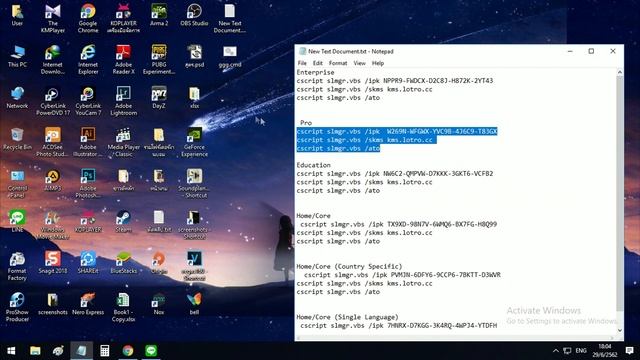The height and width of the screenshot is (360, 640).
Task: Select the bell desktop icon
Action: pos(194,304)
